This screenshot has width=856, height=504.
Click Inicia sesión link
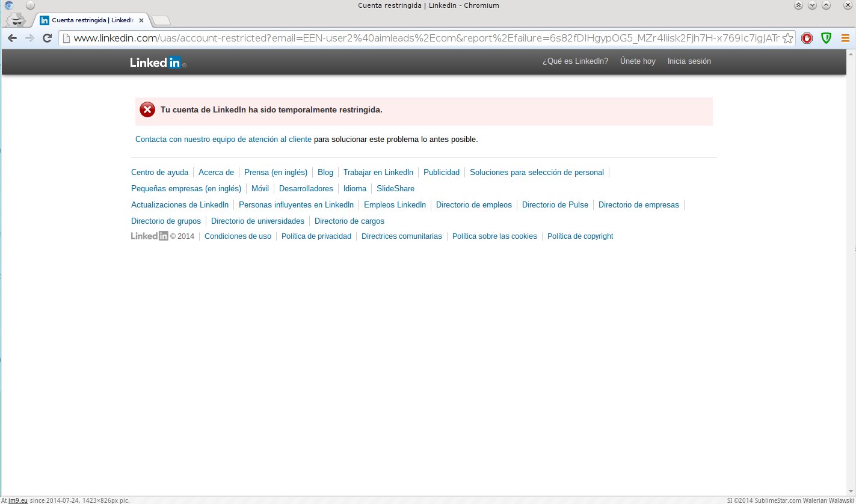pos(689,61)
